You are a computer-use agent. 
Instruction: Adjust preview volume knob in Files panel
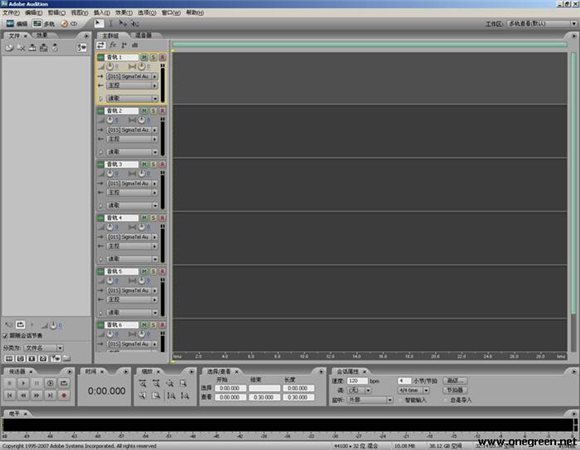[x=53, y=325]
